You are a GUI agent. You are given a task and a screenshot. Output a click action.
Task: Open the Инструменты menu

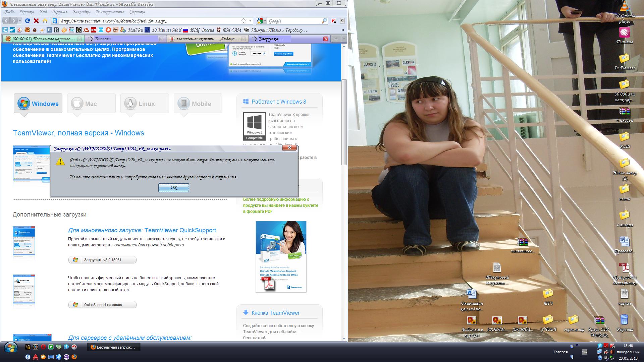coord(110,12)
